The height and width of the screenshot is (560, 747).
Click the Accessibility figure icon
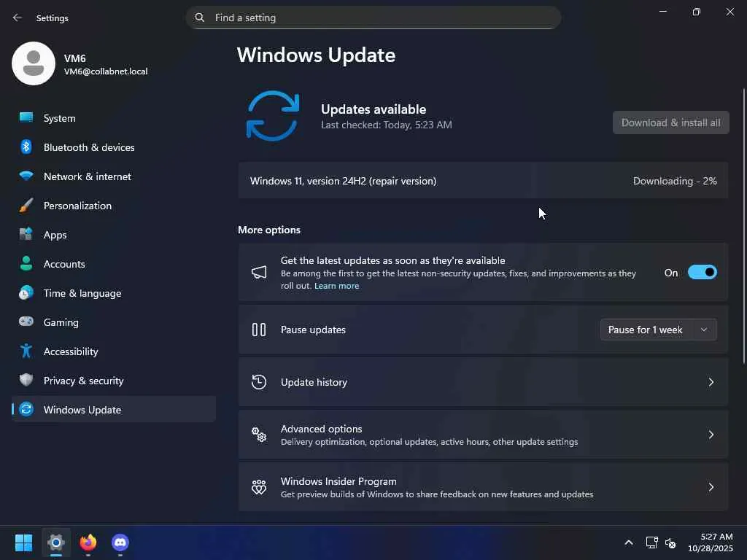(x=26, y=351)
